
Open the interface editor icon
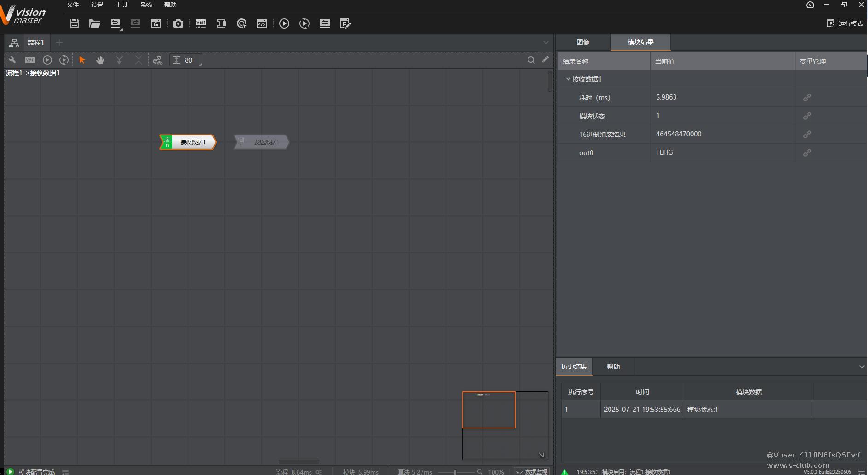click(x=345, y=23)
